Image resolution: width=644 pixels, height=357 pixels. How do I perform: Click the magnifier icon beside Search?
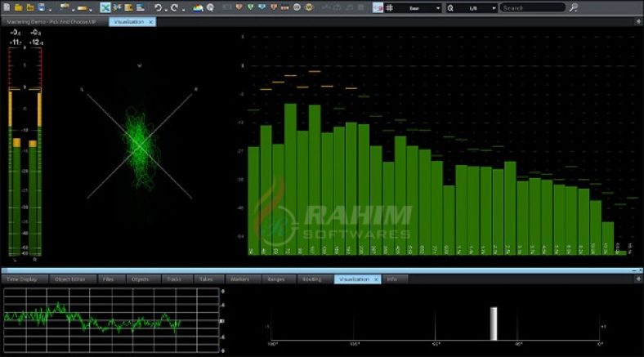pos(574,7)
